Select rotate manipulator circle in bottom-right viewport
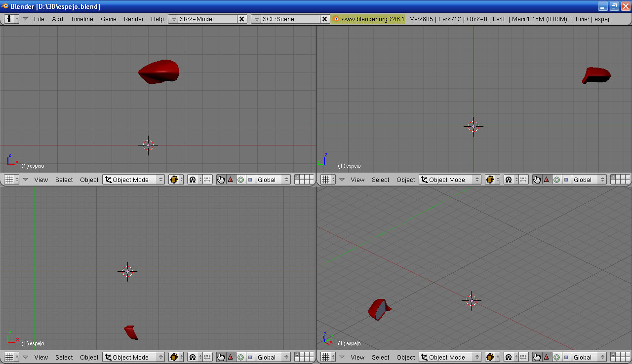Image resolution: width=632 pixels, height=364 pixels. pyautogui.click(x=557, y=357)
